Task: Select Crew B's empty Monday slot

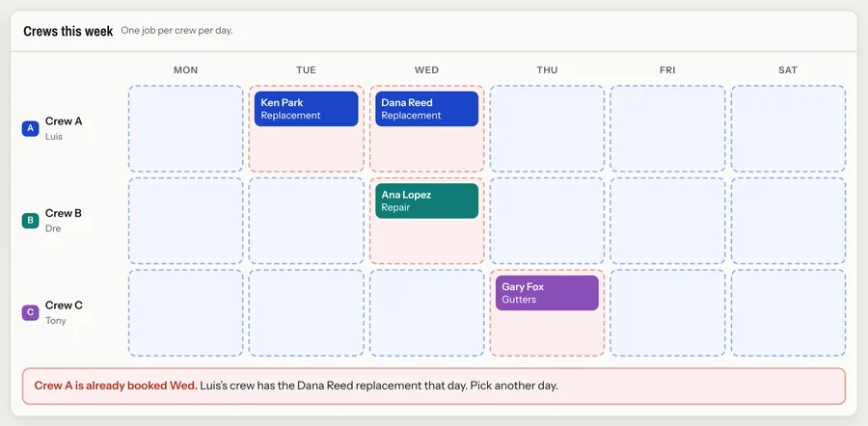Action: (185, 221)
